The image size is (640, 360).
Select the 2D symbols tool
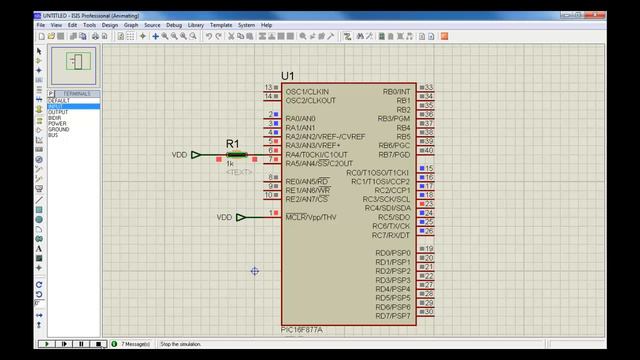pos(39,258)
